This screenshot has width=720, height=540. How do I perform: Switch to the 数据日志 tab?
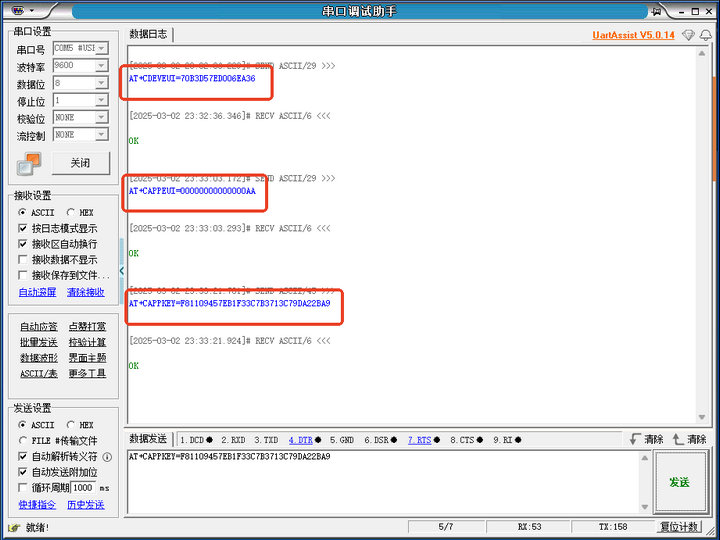pos(149,35)
